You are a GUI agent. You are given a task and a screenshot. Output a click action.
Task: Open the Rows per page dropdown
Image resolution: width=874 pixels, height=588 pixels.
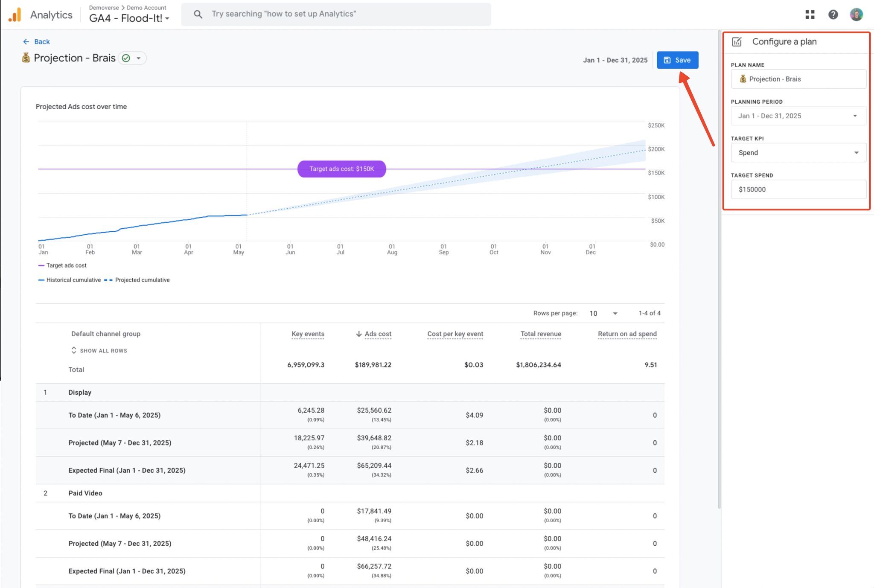(603, 313)
